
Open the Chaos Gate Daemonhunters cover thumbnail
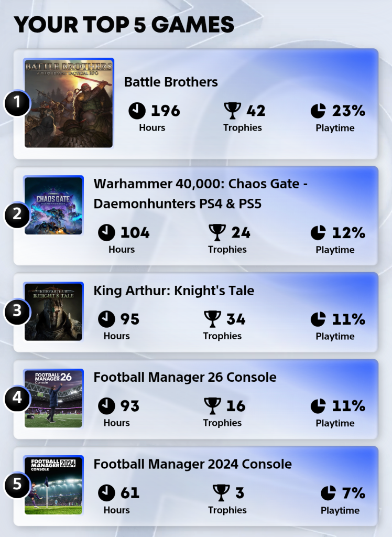pos(53,206)
